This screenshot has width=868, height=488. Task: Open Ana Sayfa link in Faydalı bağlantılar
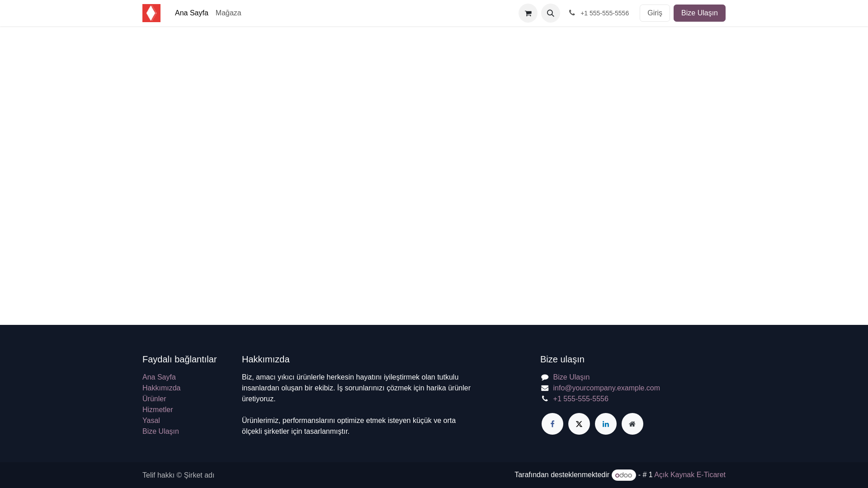(159, 377)
